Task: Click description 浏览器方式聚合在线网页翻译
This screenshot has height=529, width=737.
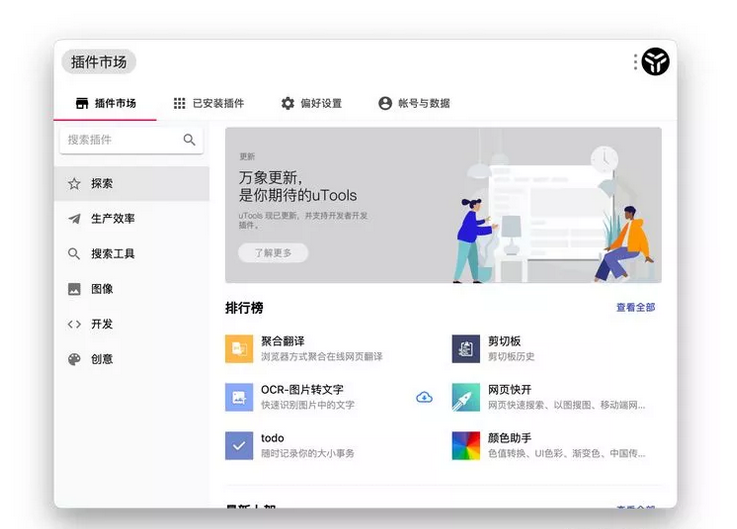Action: point(321,357)
